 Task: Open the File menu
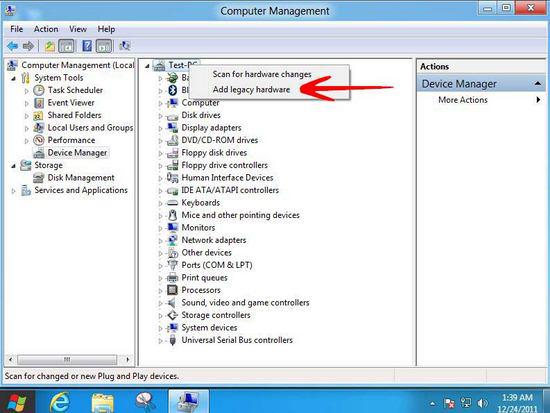pyautogui.click(x=16, y=29)
